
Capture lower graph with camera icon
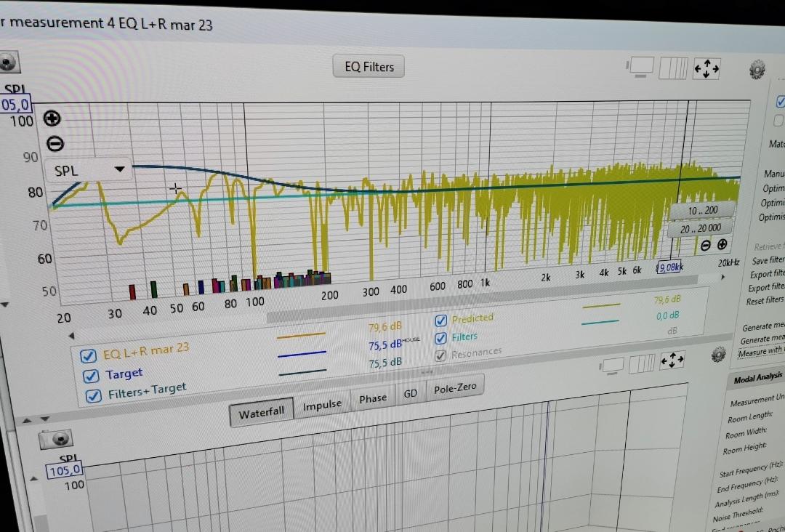coord(56,439)
